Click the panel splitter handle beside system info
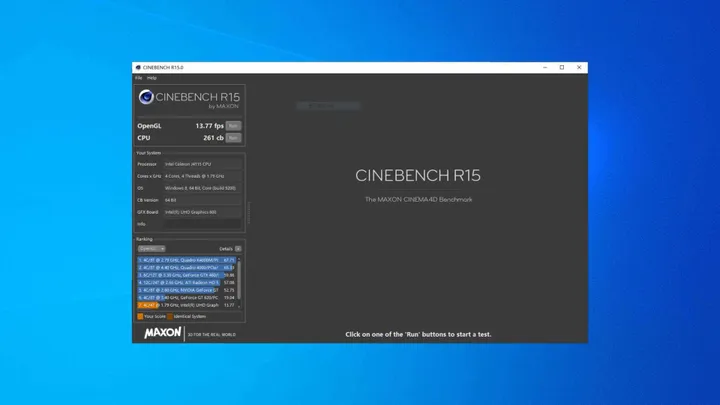This screenshot has width=720, height=405. pos(249,212)
